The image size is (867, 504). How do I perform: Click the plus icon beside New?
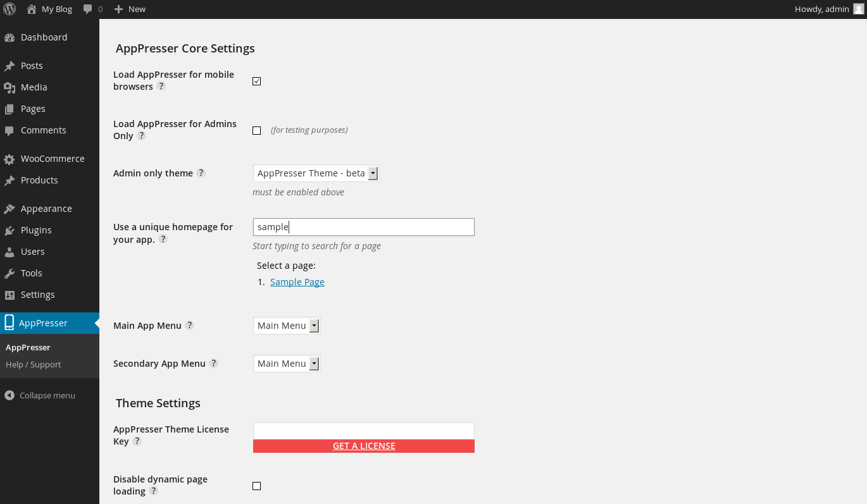[x=118, y=9]
